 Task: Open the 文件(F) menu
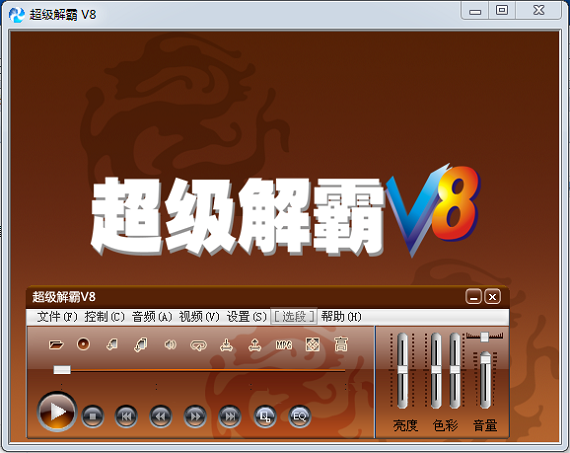click(x=57, y=317)
